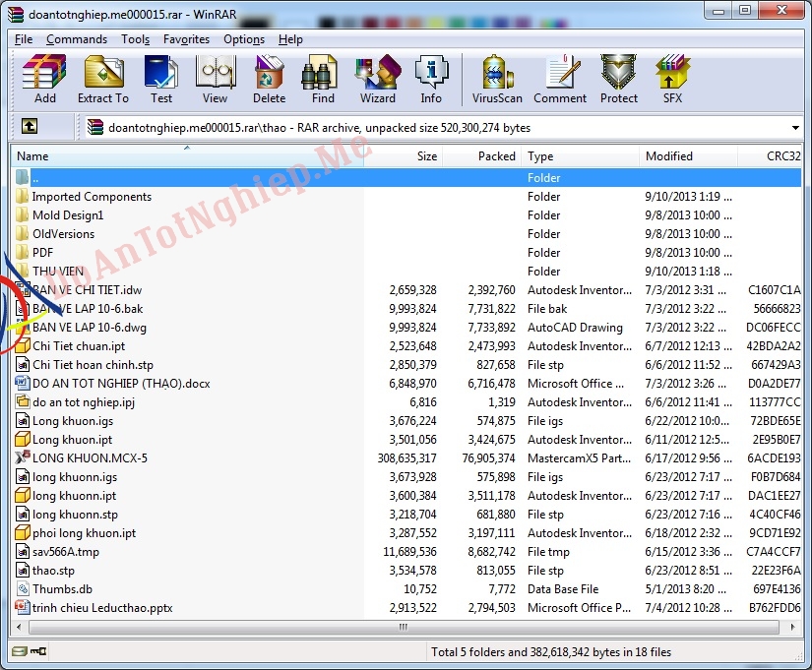Screen dimensions: 812x670
Task: Sort by the Packed column header
Action: [x=481, y=155]
